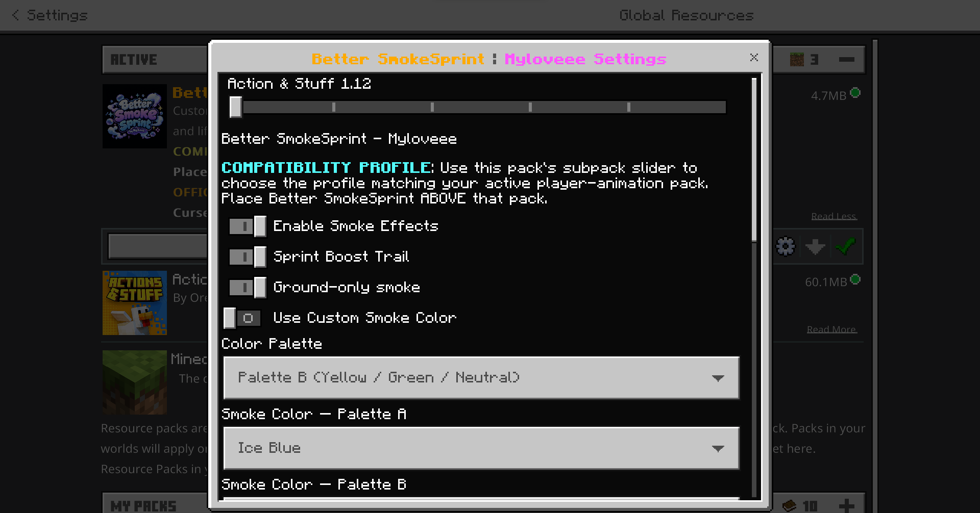Open Smoke Color Palette A dropdown
The width and height of the screenshot is (980, 513).
pyautogui.click(x=481, y=448)
